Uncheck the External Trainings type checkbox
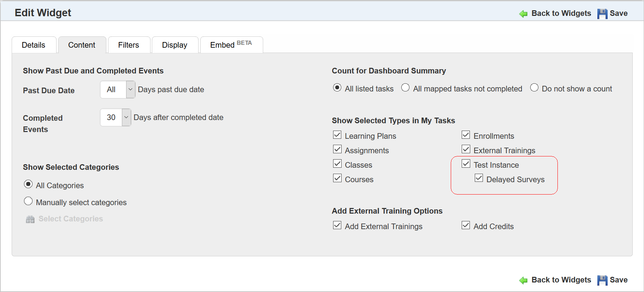 (466, 149)
